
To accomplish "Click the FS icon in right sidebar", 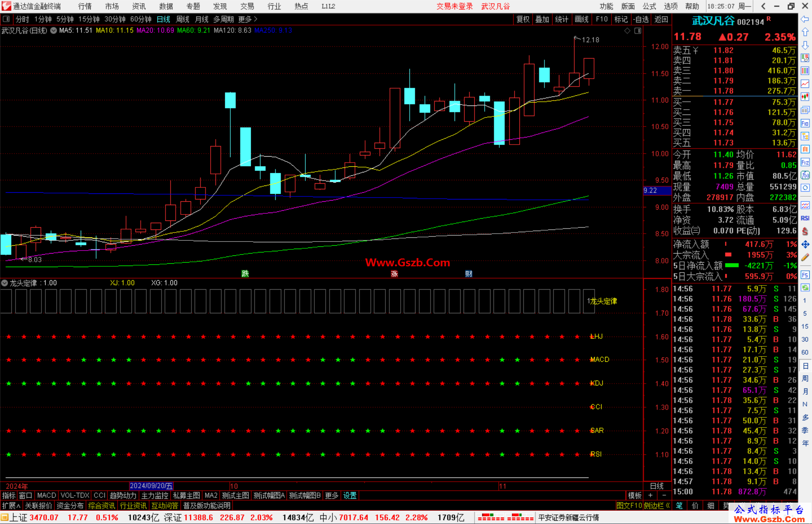I will 805,275.
